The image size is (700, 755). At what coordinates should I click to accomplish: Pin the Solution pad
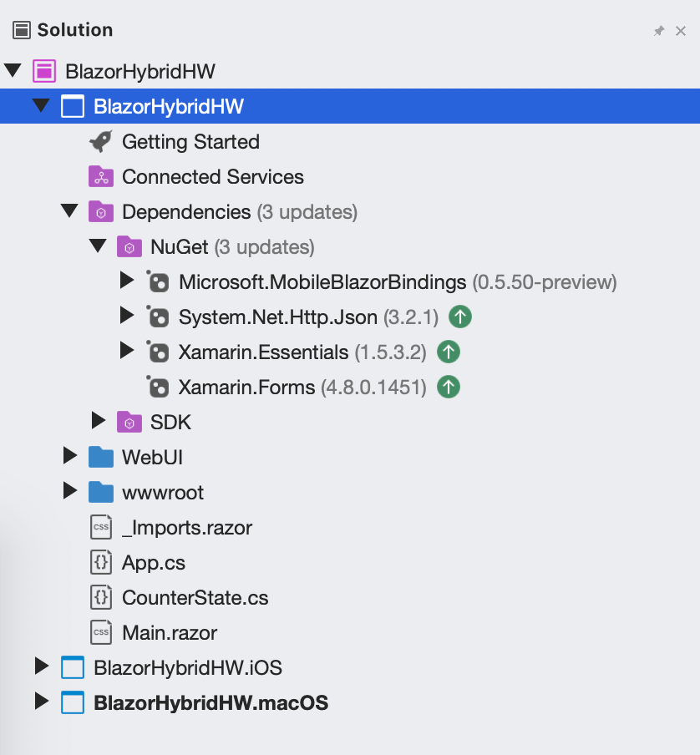pos(658,31)
